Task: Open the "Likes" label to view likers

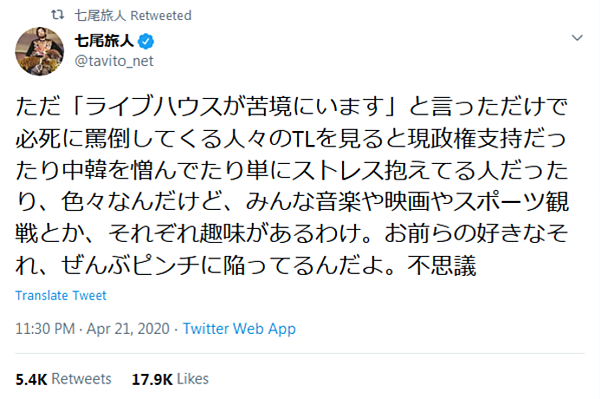Action: pos(193,379)
